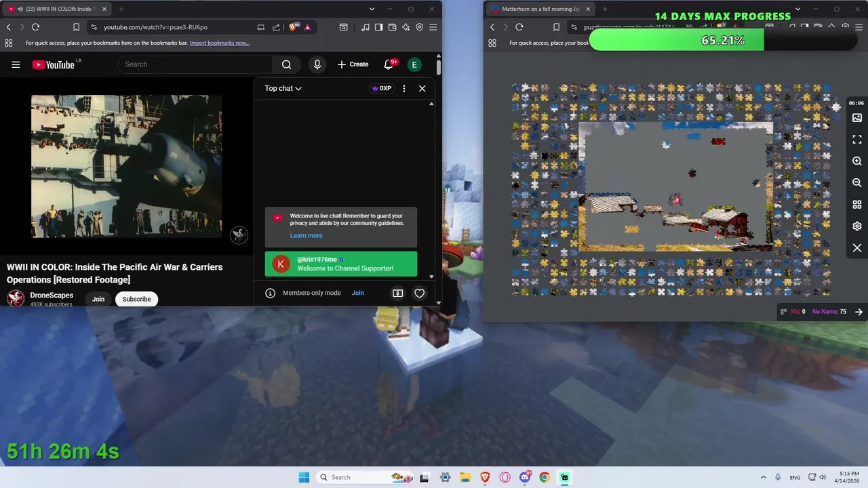This screenshot has height=488, width=868.
Task: Click the Windows taskbar Search box
Action: pyautogui.click(x=365, y=477)
